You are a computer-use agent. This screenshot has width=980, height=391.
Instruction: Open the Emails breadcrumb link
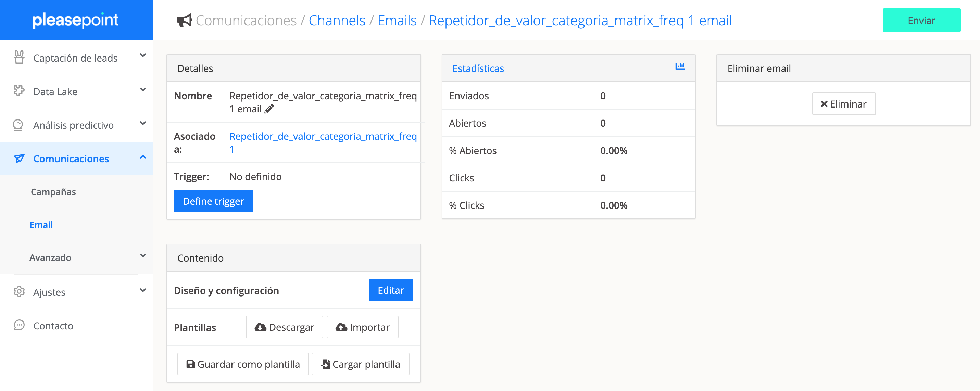point(397,21)
